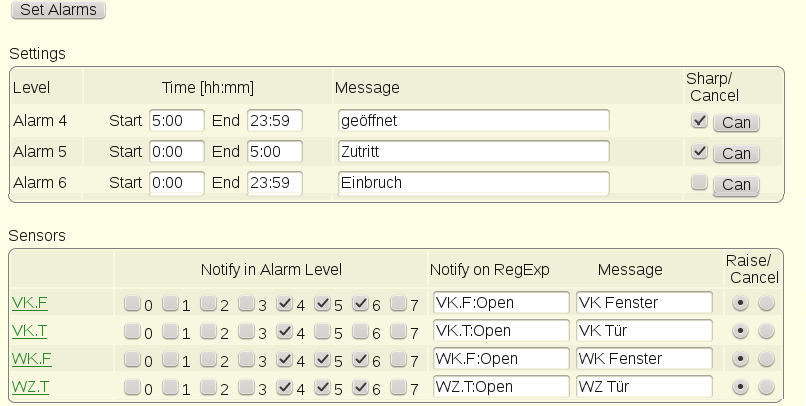Open the WZ.T sensor link
Image resolution: width=806 pixels, height=406 pixels.
[30, 386]
